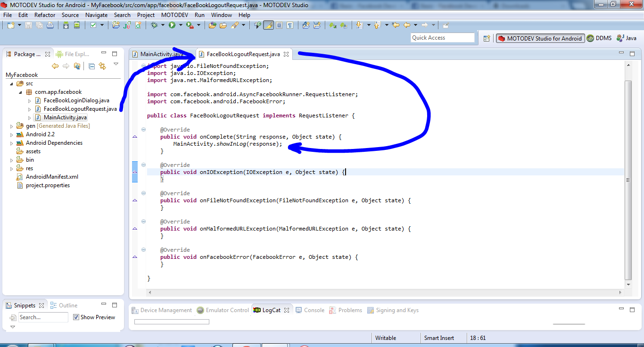Open the Android Virtual Device Manager icon
Image resolution: width=644 pixels, height=347 pixels.
[x=77, y=25]
